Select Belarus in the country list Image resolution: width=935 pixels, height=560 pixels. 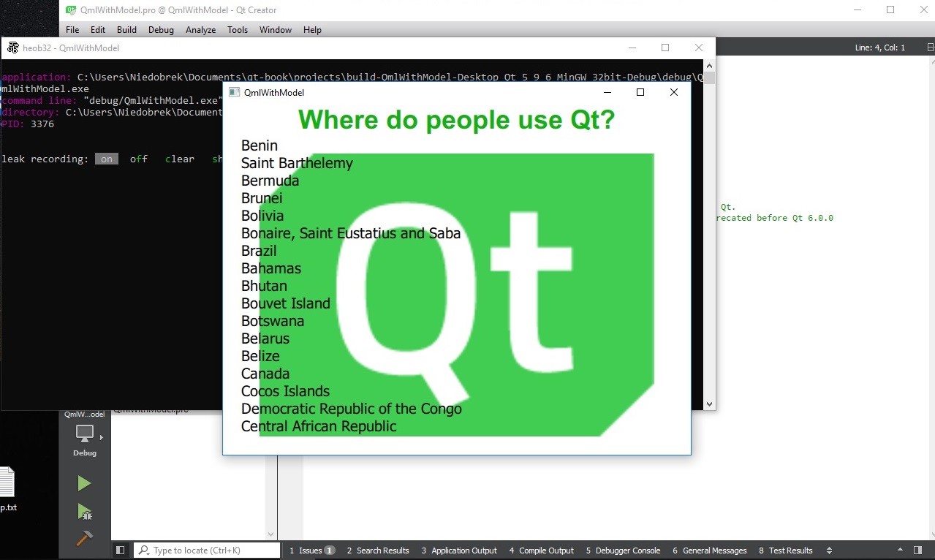tap(265, 338)
